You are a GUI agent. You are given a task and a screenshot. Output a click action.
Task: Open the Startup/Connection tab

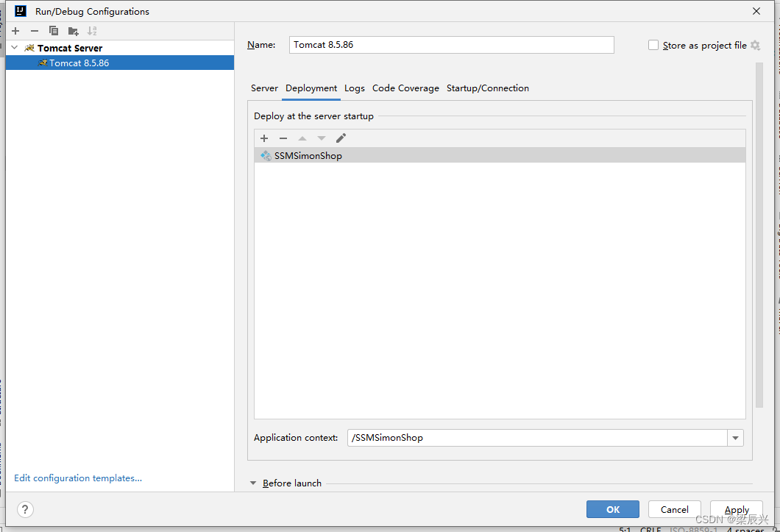tap(487, 88)
